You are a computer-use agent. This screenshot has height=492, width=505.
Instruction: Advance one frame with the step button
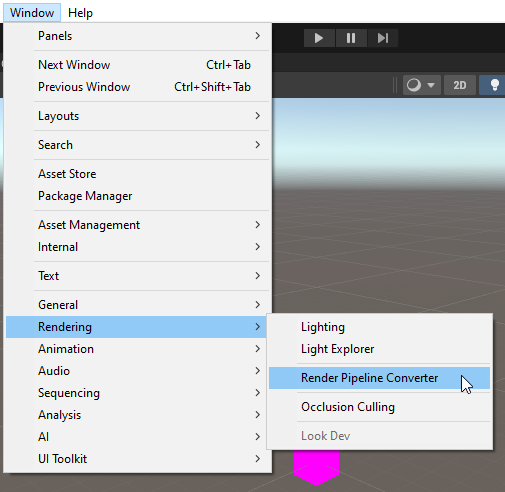[x=383, y=38]
